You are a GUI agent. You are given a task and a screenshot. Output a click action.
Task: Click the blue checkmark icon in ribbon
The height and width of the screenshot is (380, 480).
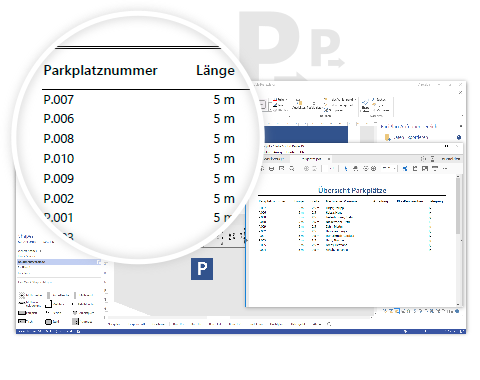pos(365,103)
